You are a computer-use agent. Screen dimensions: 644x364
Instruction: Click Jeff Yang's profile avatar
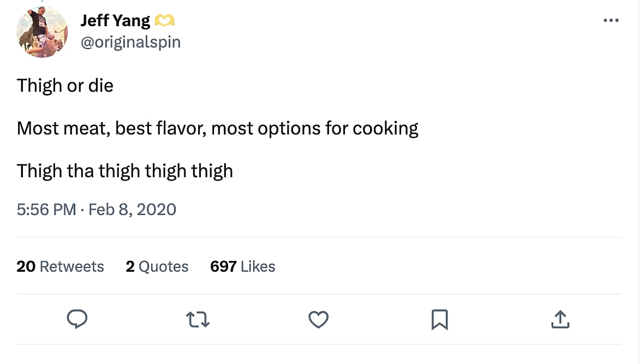coord(42,32)
